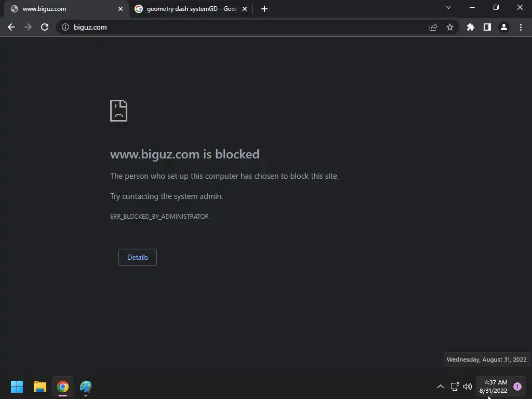Click the forward navigation arrow
Viewport: 532px width, 399px height.
(28, 27)
